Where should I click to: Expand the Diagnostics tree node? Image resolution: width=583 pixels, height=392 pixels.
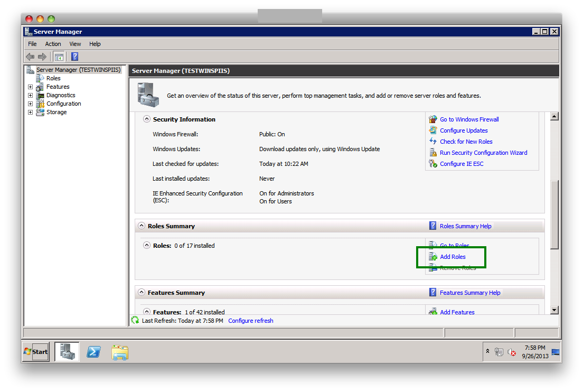tap(30, 95)
